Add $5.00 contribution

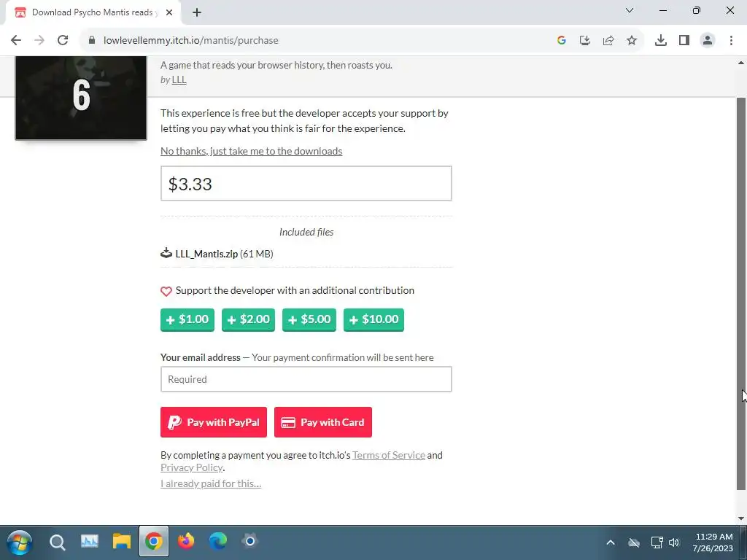tap(309, 319)
